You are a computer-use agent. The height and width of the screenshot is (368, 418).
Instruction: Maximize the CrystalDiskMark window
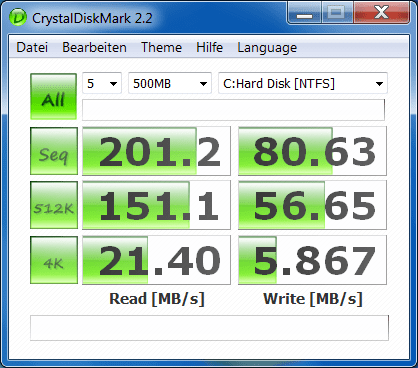point(337,13)
